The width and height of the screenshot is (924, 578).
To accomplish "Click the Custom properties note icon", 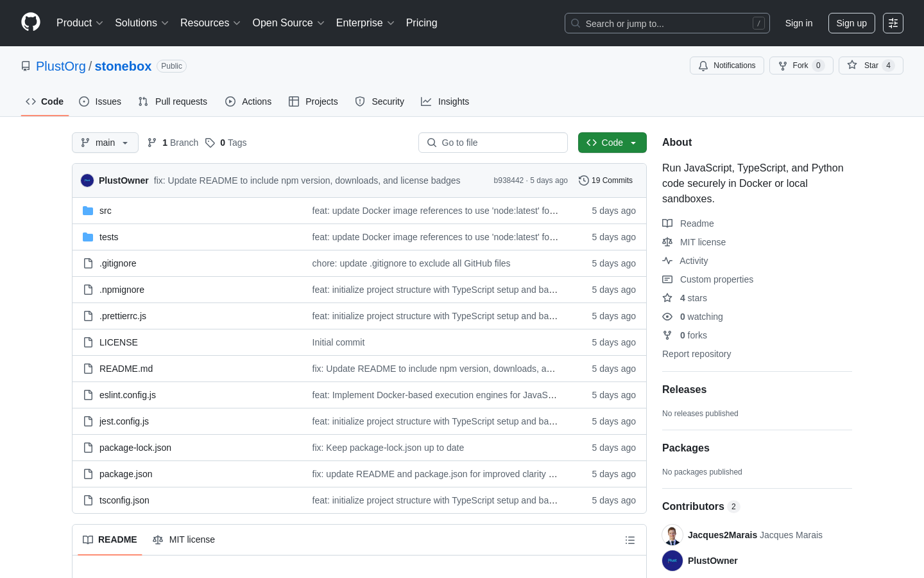I will click(667, 279).
